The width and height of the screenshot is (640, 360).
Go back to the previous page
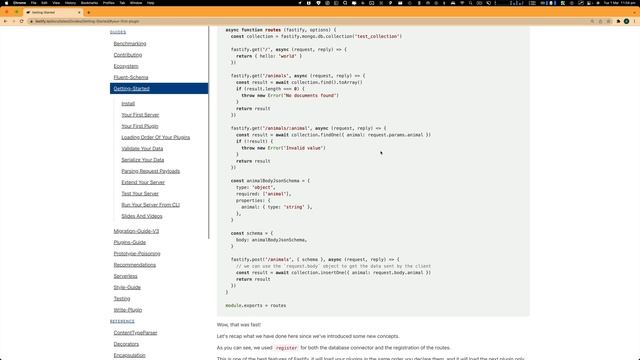pos(5,21)
